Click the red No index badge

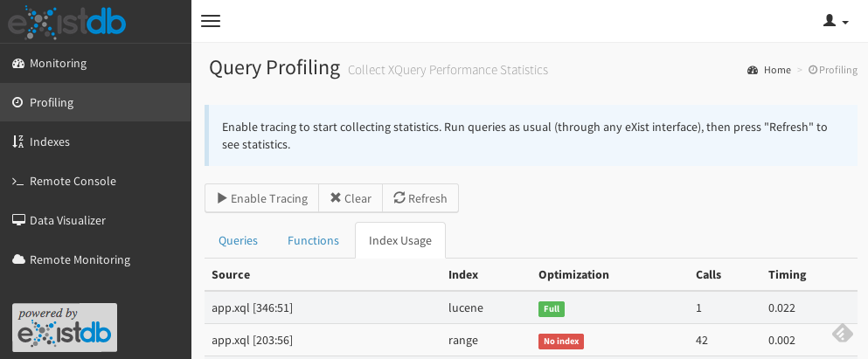(x=560, y=341)
